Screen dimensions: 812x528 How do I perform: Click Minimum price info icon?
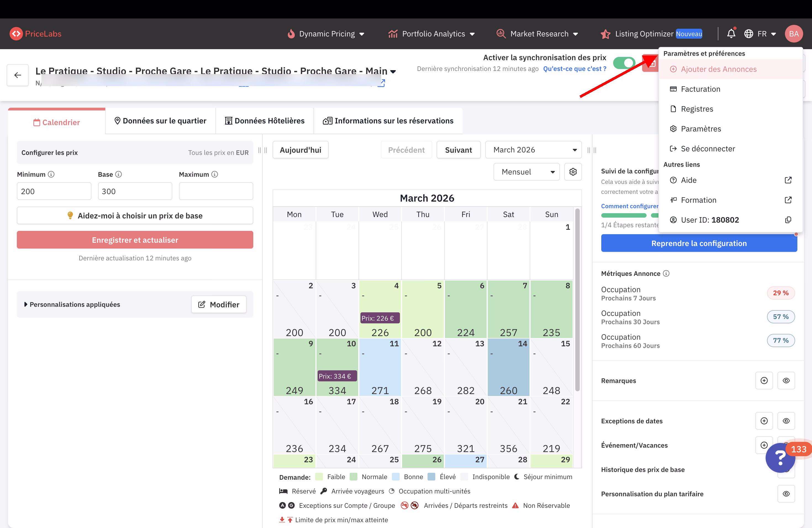coord(51,174)
